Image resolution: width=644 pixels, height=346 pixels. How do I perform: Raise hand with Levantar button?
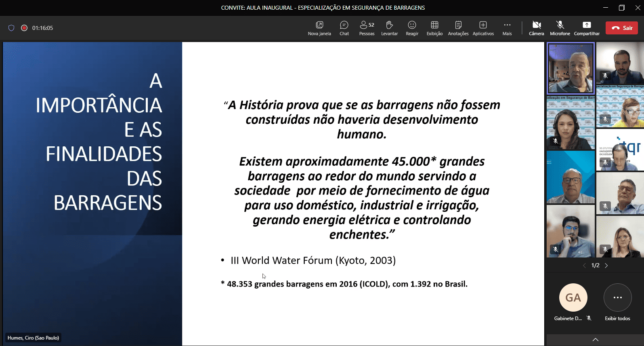389,28
